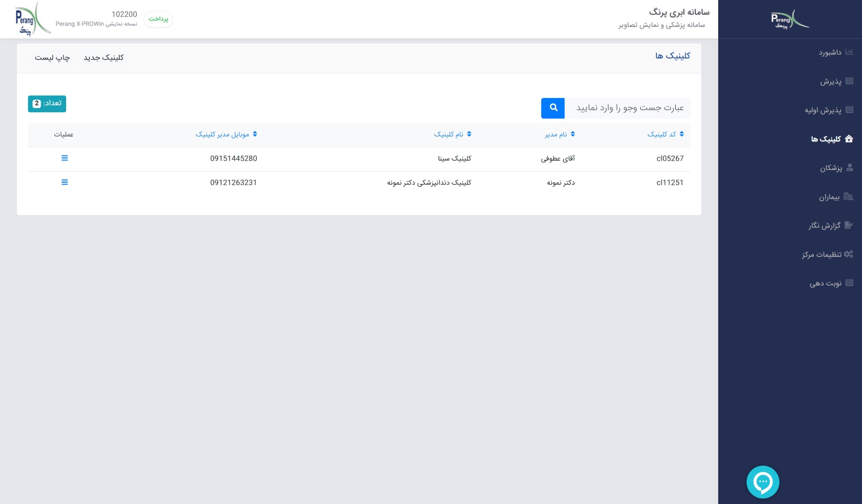Go to پذیرش admission page
This screenshot has height=504, width=862.
pos(831,81)
